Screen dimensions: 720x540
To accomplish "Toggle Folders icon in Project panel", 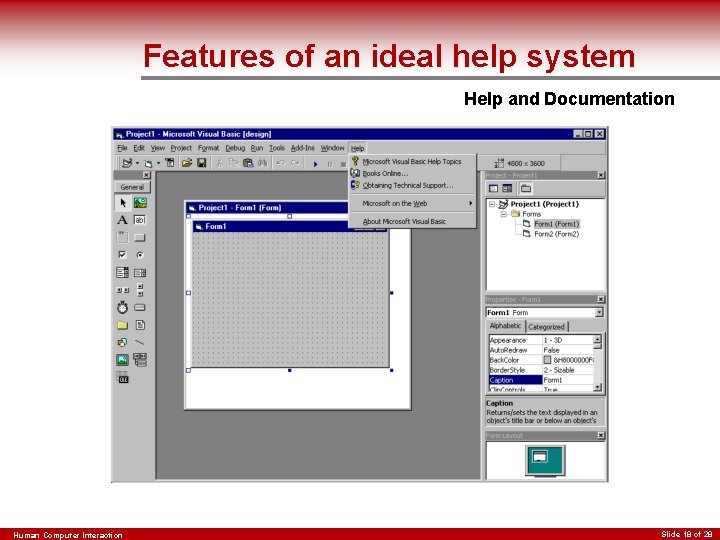I will tap(526, 188).
